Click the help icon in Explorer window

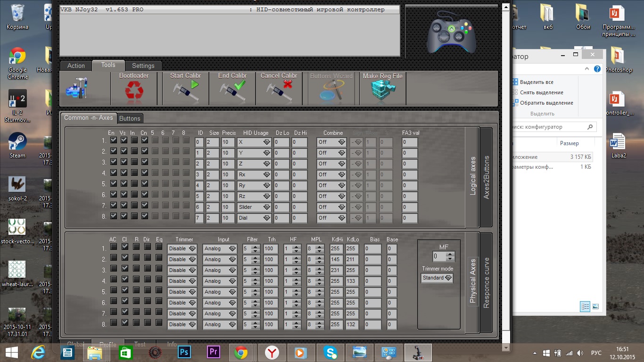[x=597, y=69]
